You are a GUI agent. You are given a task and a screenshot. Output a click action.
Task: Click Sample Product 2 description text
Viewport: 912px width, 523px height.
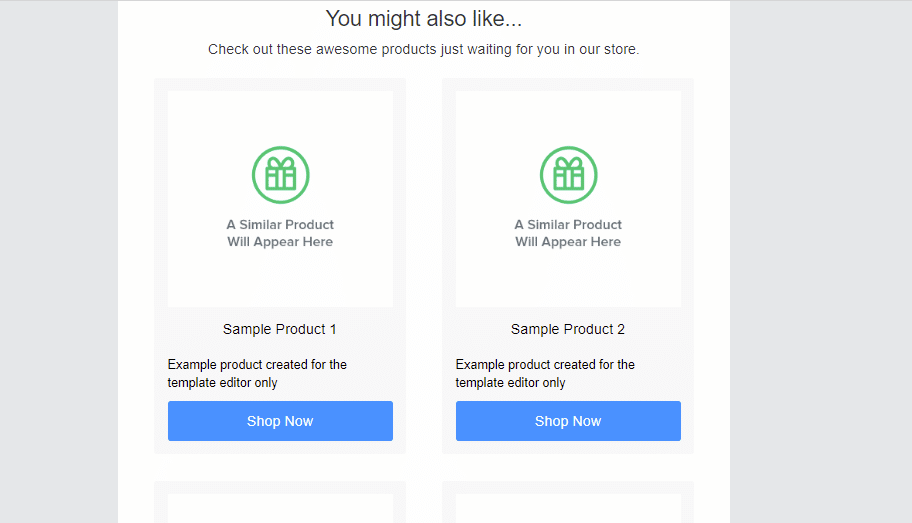pyautogui.click(x=545, y=373)
